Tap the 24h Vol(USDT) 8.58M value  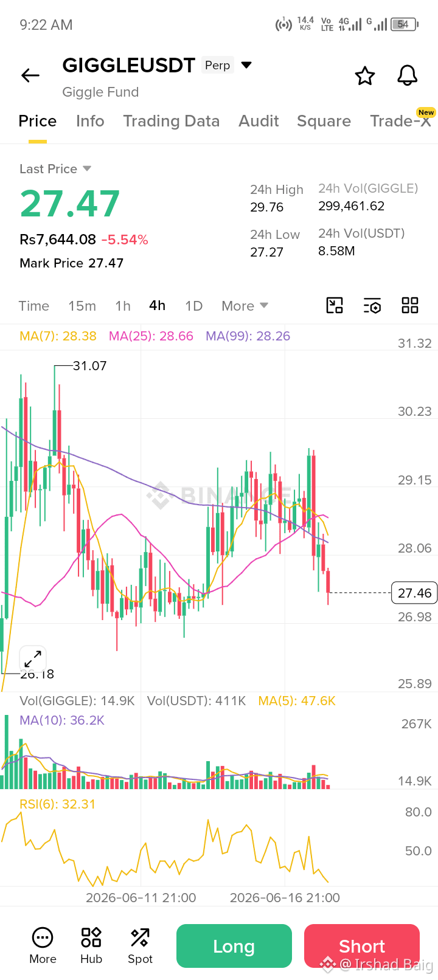[x=336, y=251]
